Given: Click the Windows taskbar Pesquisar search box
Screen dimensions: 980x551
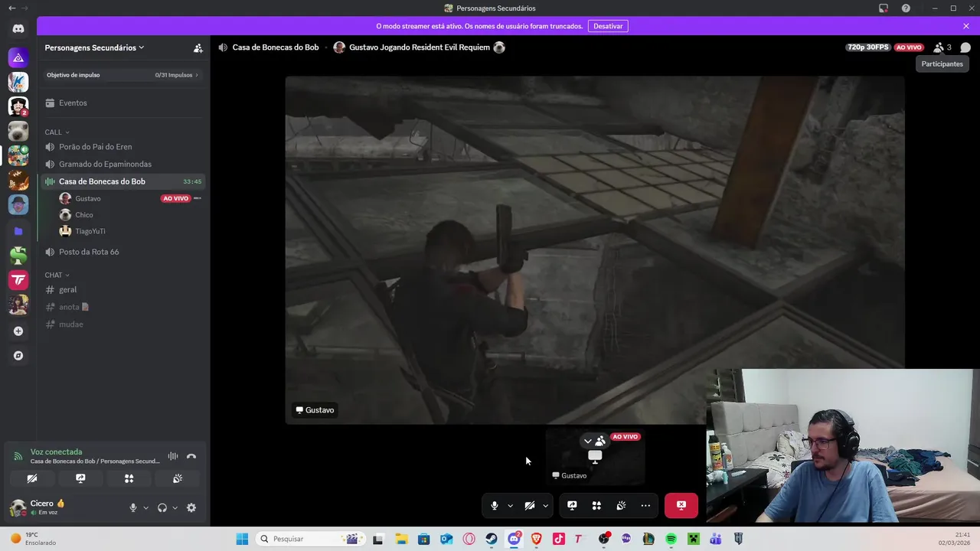Looking at the screenshot, I should 310,539.
